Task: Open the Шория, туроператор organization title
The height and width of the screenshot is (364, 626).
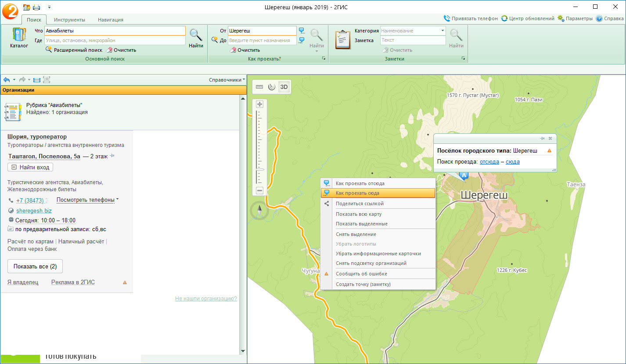Action: click(37, 137)
